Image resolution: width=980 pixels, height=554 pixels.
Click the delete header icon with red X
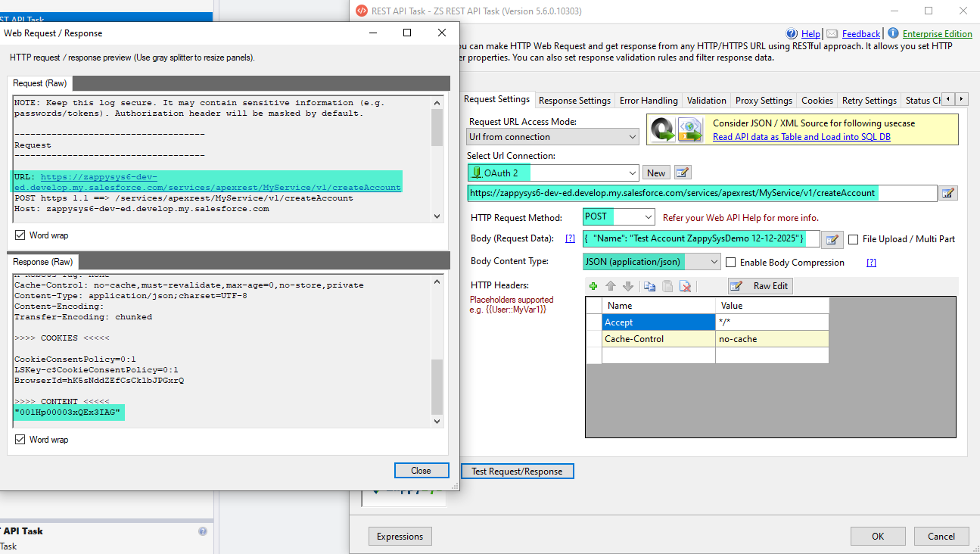[x=685, y=286]
